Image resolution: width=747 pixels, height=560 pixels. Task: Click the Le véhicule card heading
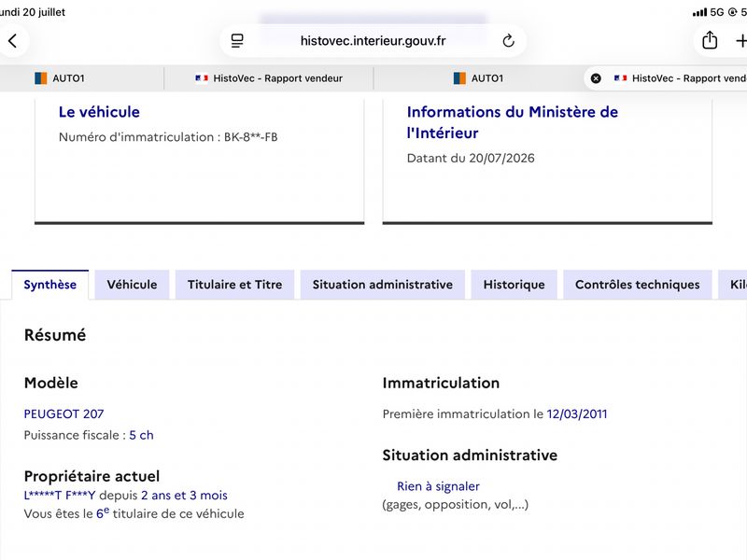pyautogui.click(x=99, y=112)
